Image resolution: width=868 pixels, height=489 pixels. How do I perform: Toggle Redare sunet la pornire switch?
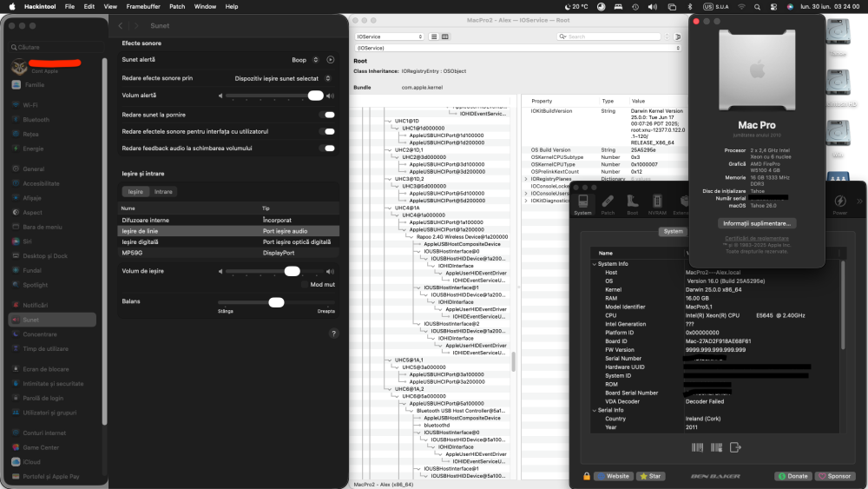coord(329,115)
